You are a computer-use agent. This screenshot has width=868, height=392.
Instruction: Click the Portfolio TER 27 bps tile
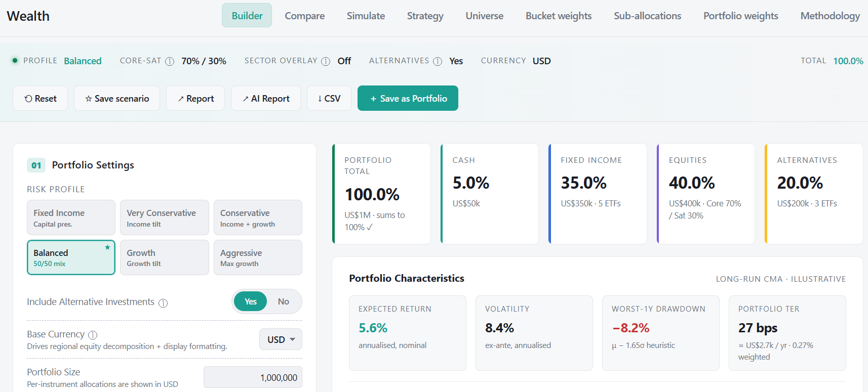[787, 333]
